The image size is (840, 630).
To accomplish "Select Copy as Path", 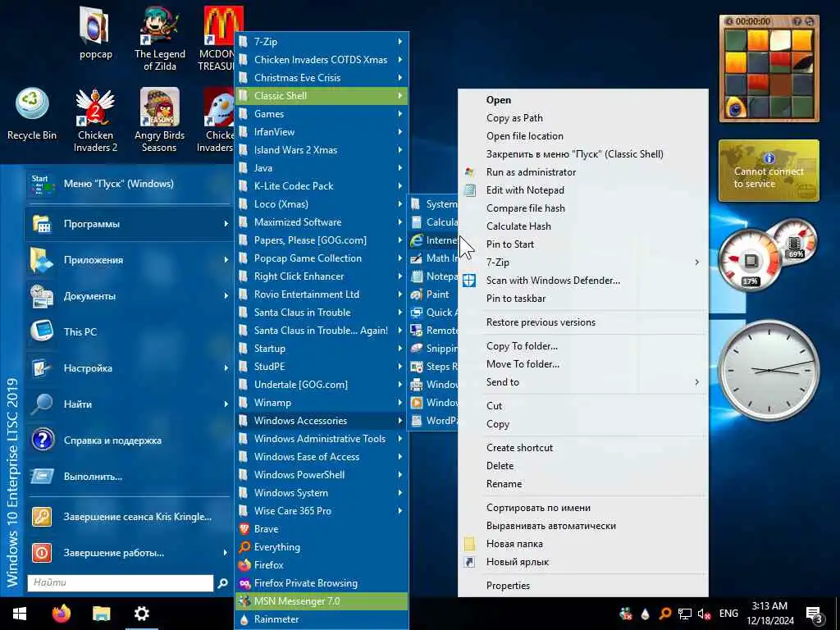I will (x=583, y=118).
